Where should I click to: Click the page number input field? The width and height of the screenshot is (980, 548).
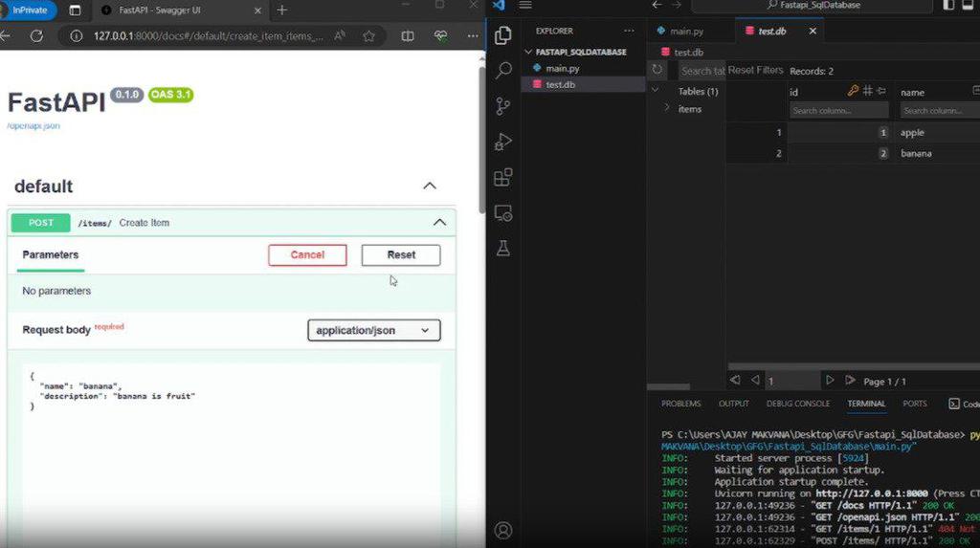[791, 381]
